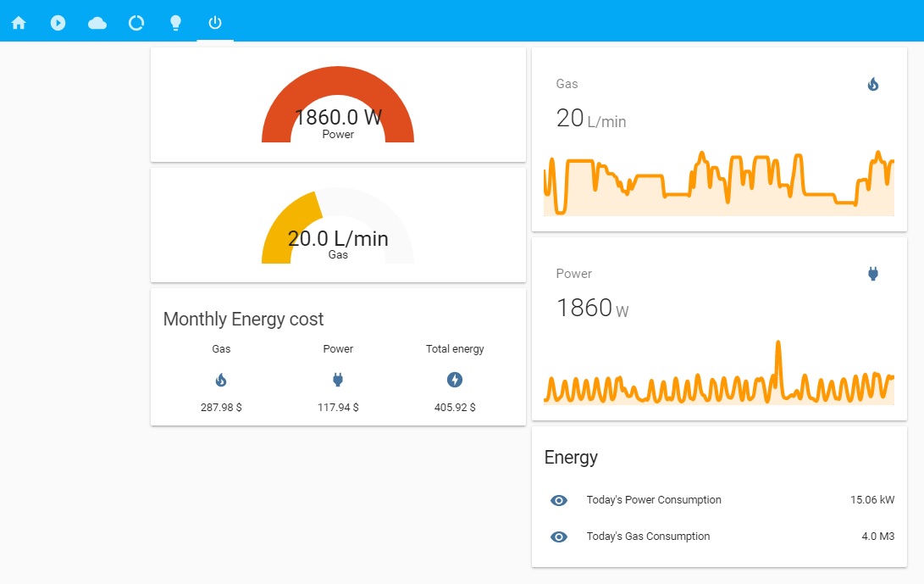Toggle the eye icon for Today's Gas Consumption
Image resolution: width=924 pixels, height=584 pixels.
[x=559, y=537]
